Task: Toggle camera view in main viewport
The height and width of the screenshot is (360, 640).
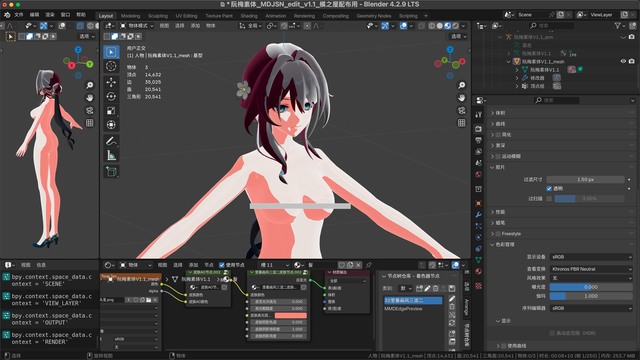Action: pyautogui.click(x=462, y=111)
